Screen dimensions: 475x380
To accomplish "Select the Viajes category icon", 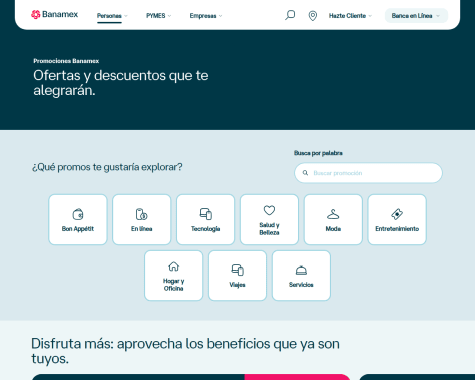I will (238, 270).
